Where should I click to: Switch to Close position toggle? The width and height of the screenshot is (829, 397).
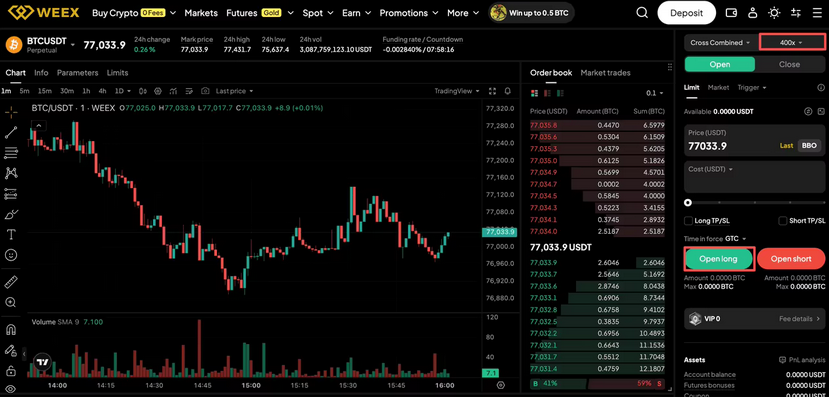tap(789, 64)
